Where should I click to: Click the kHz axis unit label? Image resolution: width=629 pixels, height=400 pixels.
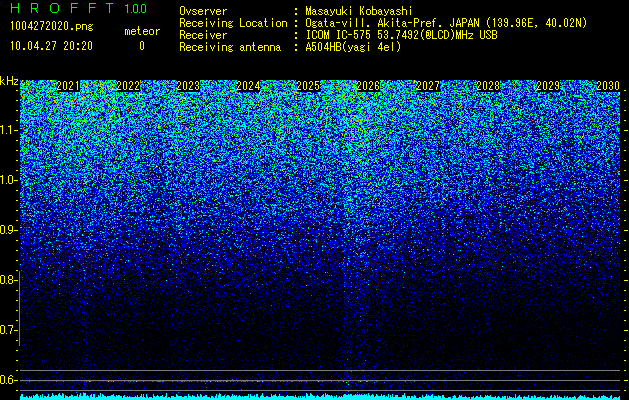click(9, 81)
